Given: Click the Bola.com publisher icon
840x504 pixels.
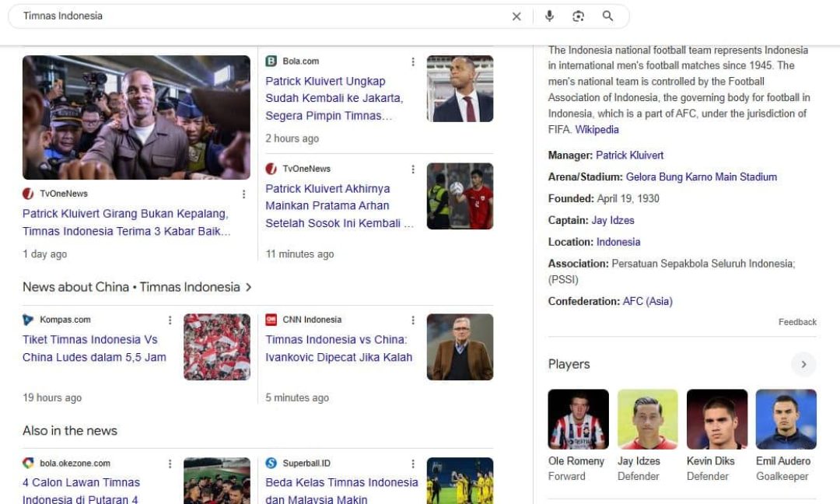Looking at the screenshot, I should pos(271,61).
